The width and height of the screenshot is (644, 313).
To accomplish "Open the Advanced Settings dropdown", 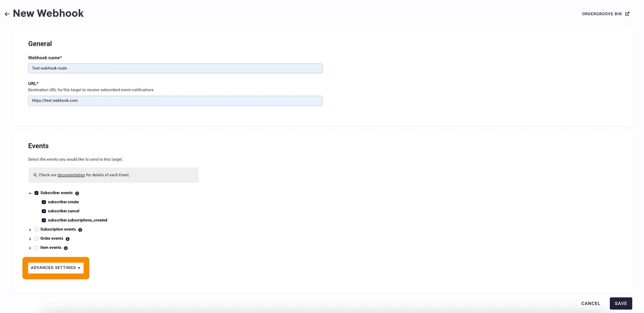I will click(x=56, y=268).
